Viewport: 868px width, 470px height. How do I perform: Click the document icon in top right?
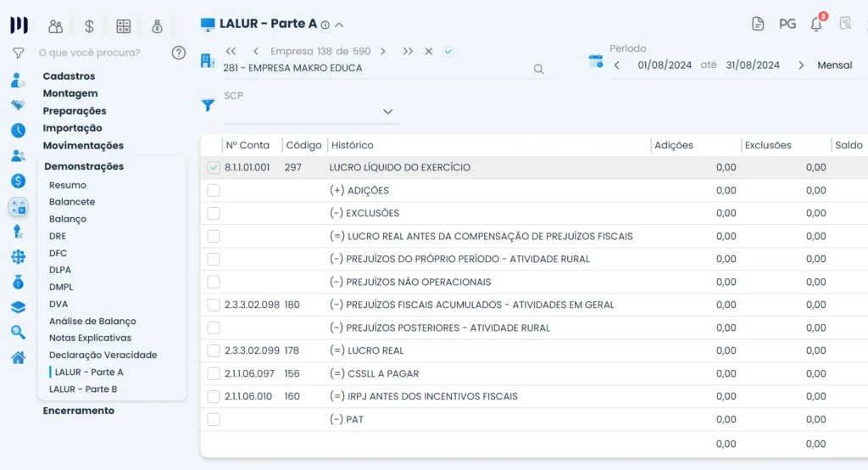pyautogui.click(x=758, y=24)
